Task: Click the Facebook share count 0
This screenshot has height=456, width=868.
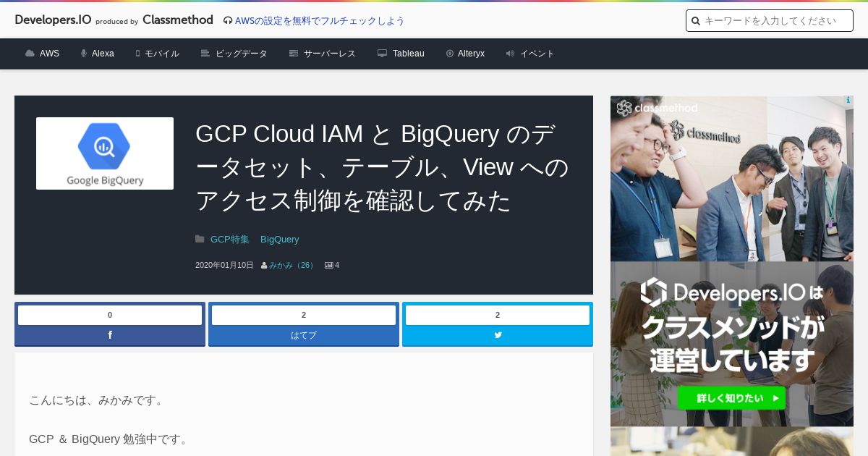Action: pyautogui.click(x=110, y=315)
